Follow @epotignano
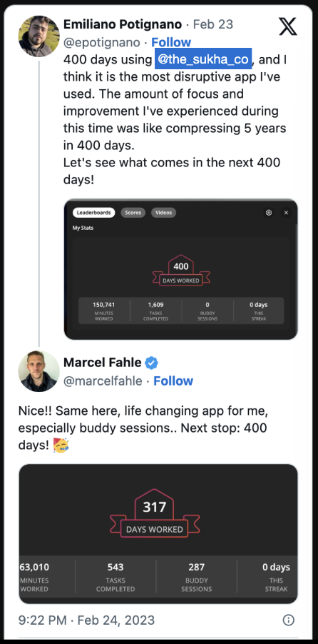This screenshot has height=644, width=318. click(171, 42)
